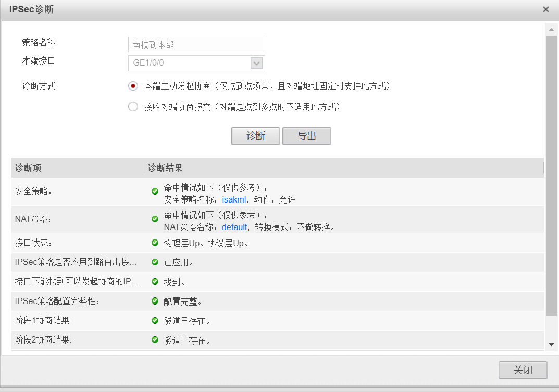This screenshot has width=559, height=392.
Task: Close the IPSec诊断 dialog with X
Action: pyautogui.click(x=546, y=9)
